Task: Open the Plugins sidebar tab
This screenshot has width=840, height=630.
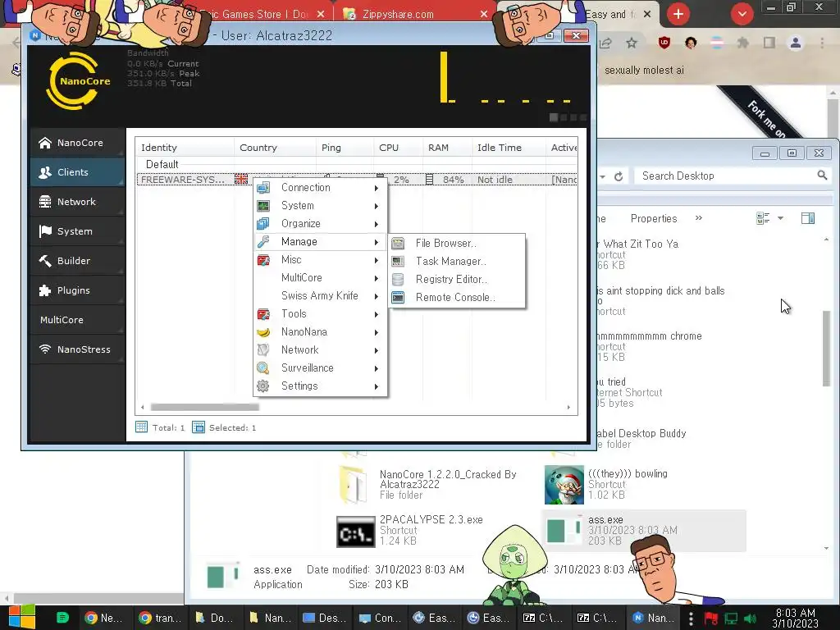Action: [77, 290]
